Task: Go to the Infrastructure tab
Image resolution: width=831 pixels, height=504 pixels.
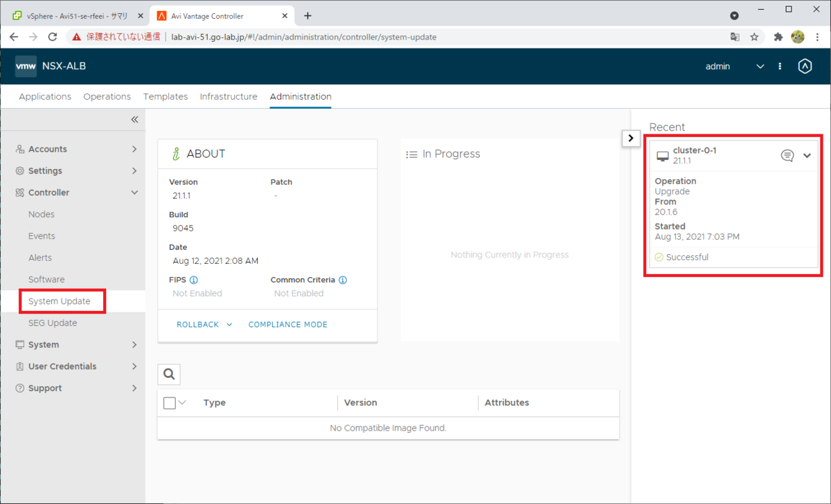Action: (229, 97)
